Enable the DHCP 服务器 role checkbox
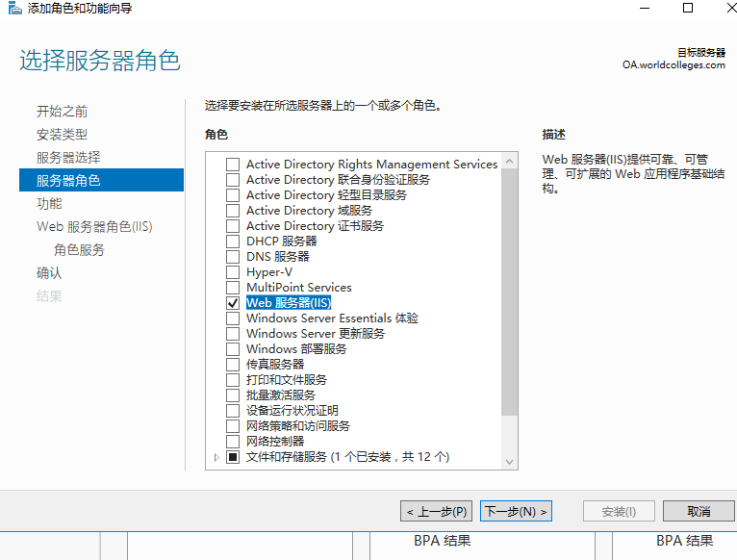This screenshot has height=560, width=737. [233, 242]
